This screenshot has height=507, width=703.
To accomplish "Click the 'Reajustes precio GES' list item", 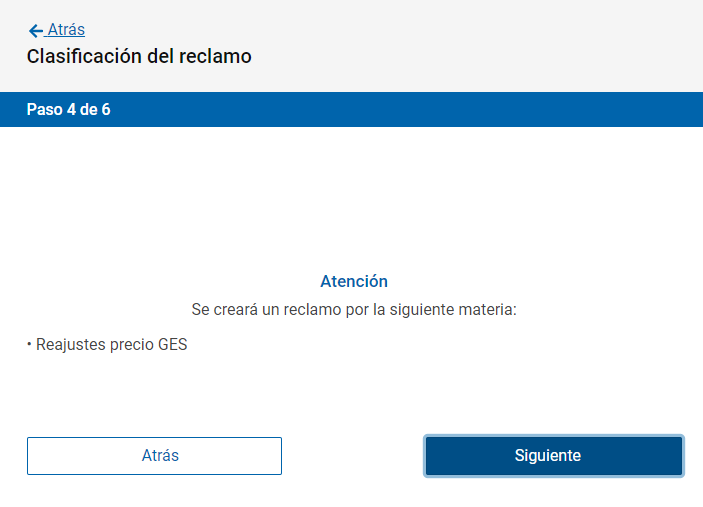I will (x=111, y=346).
